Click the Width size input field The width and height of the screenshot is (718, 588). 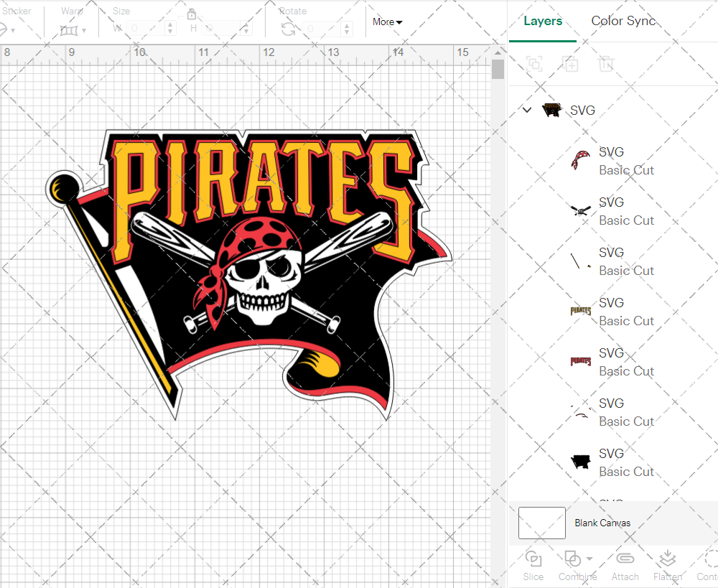[x=146, y=29]
